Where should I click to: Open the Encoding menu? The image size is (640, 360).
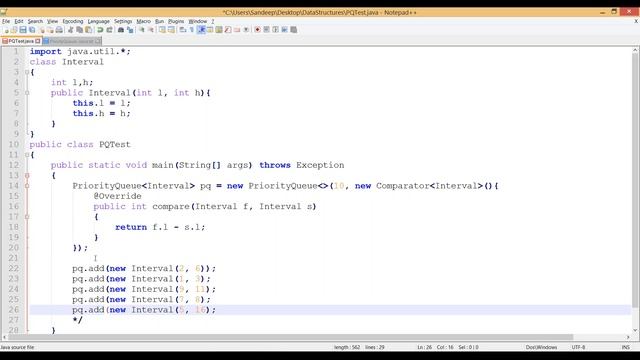click(73, 21)
